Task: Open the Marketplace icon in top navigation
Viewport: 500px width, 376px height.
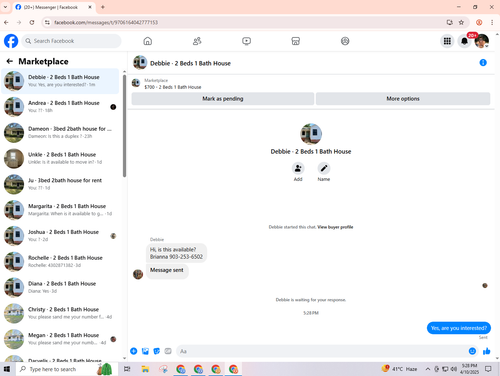Action: [296, 41]
